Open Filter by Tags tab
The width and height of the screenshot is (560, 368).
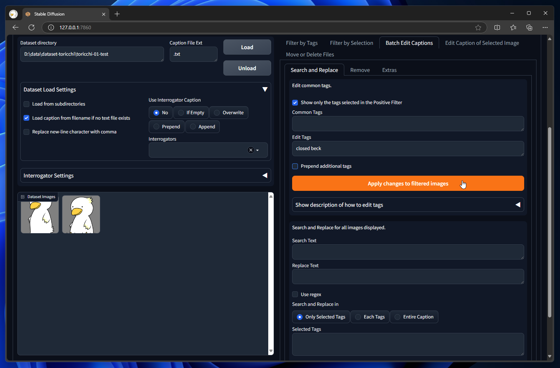pos(302,43)
